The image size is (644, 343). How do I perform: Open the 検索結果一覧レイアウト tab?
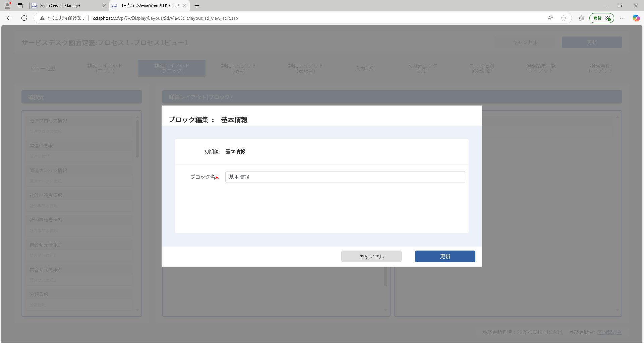pos(541,69)
